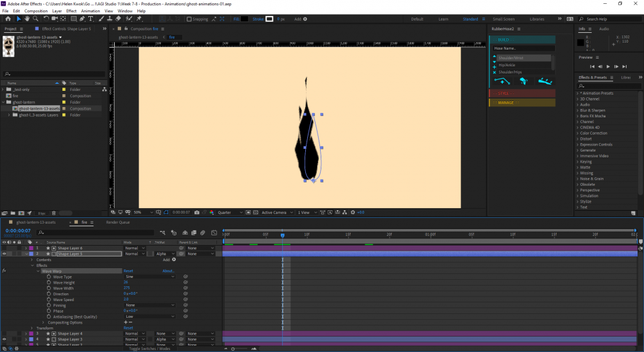Open the Quarter resolution dropdown
This screenshot has width=644, height=352.
230,213
